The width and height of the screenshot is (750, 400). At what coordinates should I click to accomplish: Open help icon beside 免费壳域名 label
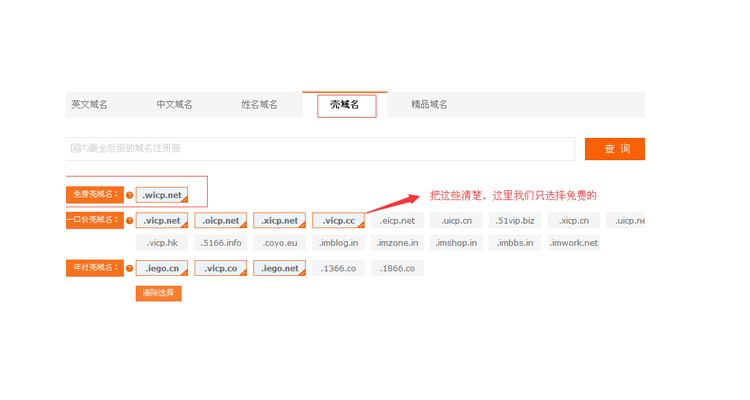[x=129, y=195]
